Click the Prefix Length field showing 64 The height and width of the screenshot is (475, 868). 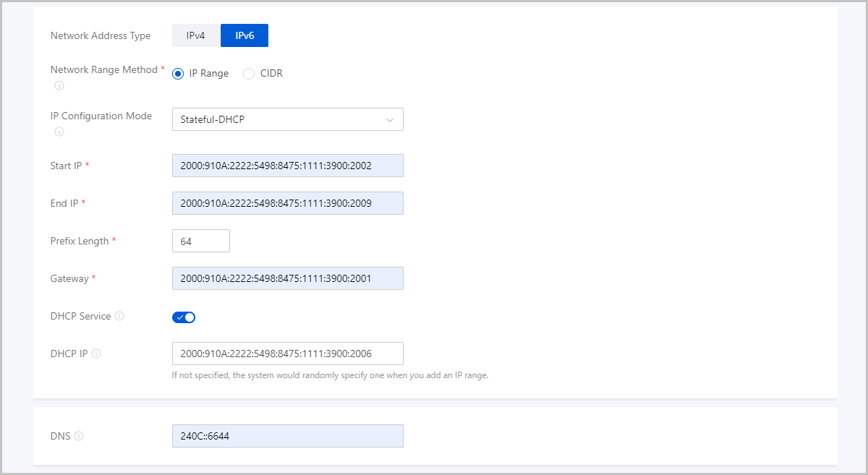[200, 241]
